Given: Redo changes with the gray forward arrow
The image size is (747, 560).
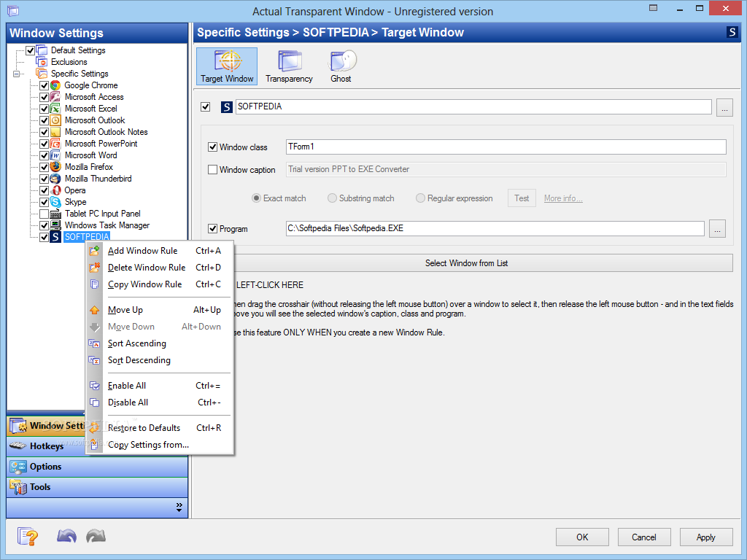Looking at the screenshot, I should (x=96, y=536).
